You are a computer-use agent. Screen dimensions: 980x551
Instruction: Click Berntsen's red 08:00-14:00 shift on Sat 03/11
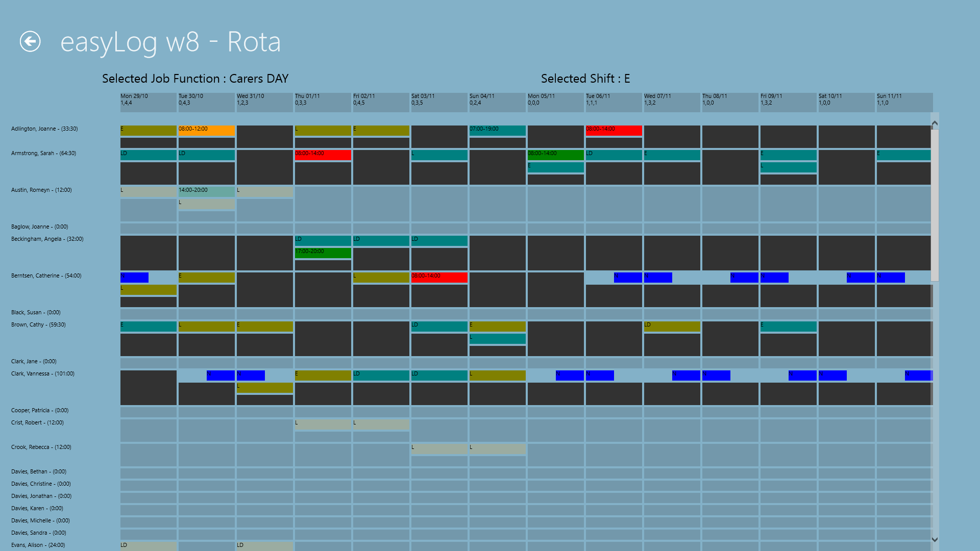pos(439,277)
